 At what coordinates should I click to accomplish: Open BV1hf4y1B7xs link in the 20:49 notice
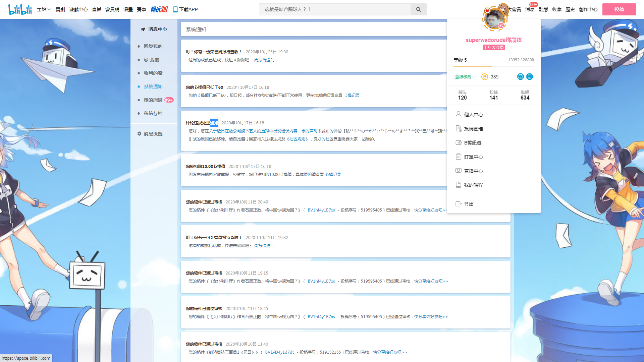click(x=321, y=210)
